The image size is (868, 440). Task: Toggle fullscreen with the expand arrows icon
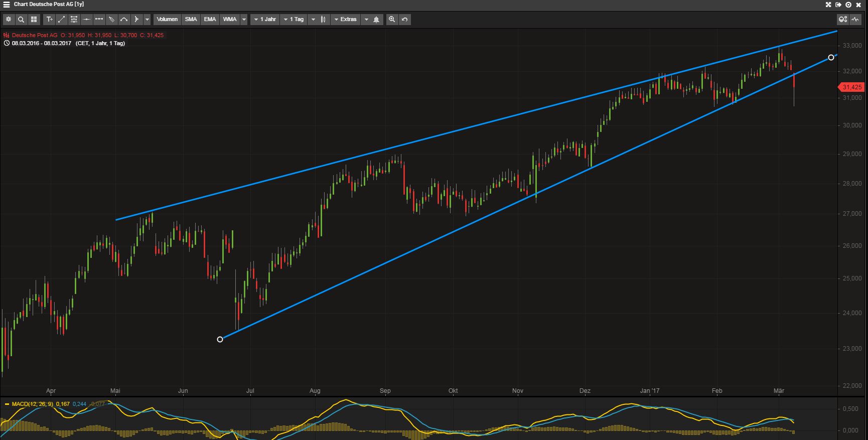point(828,5)
